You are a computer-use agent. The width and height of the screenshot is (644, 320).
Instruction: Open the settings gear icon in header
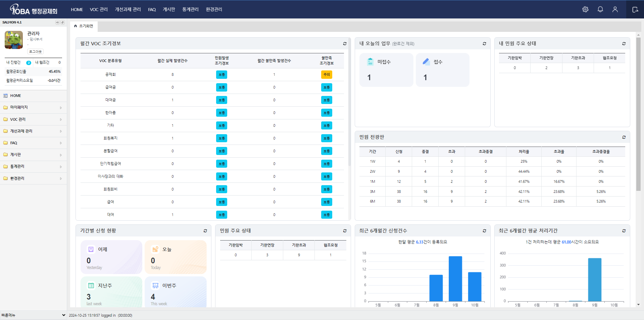point(585,9)
